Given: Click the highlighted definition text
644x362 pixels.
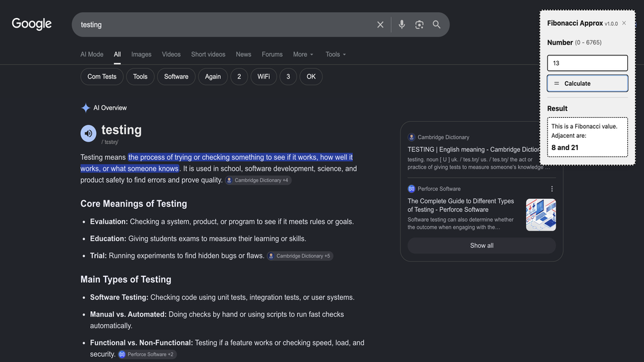Looking at the screenshot, I should [x=216, y=163].
